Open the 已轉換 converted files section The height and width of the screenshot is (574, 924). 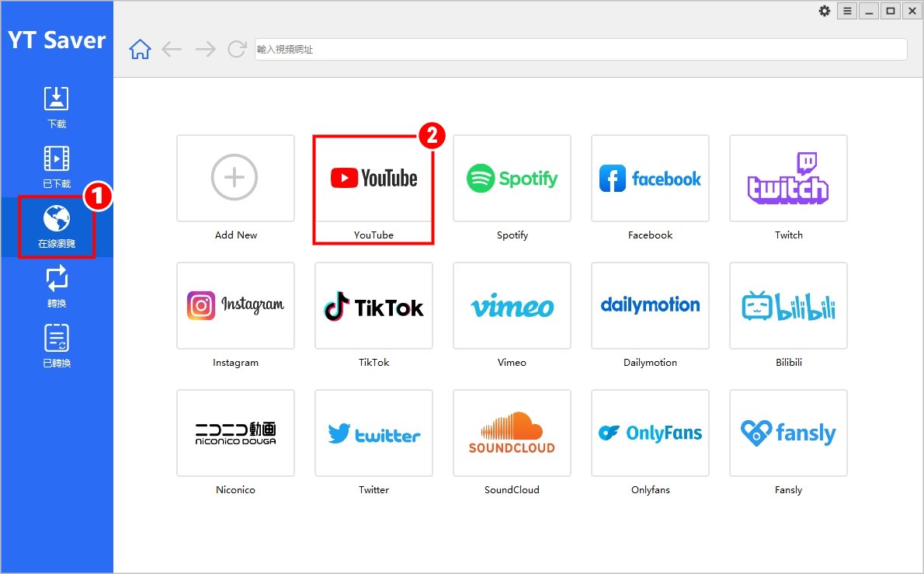pos(57,346)
